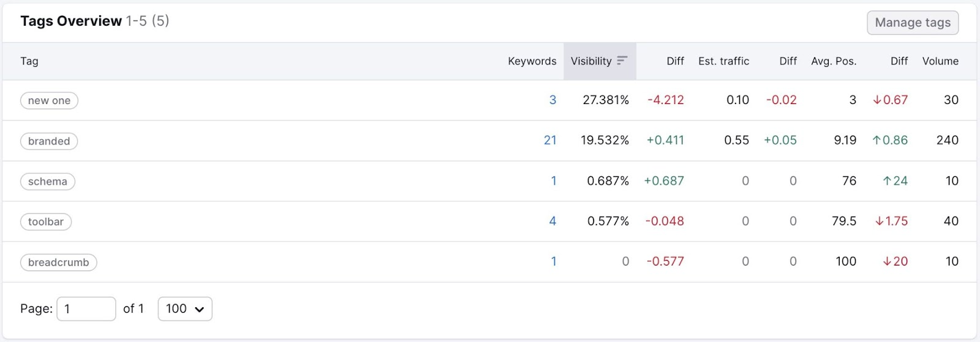Viewport: 980px width, 342px height.
Task: Sort by the Avg. Pos. column header
Action: coord(834,61)
